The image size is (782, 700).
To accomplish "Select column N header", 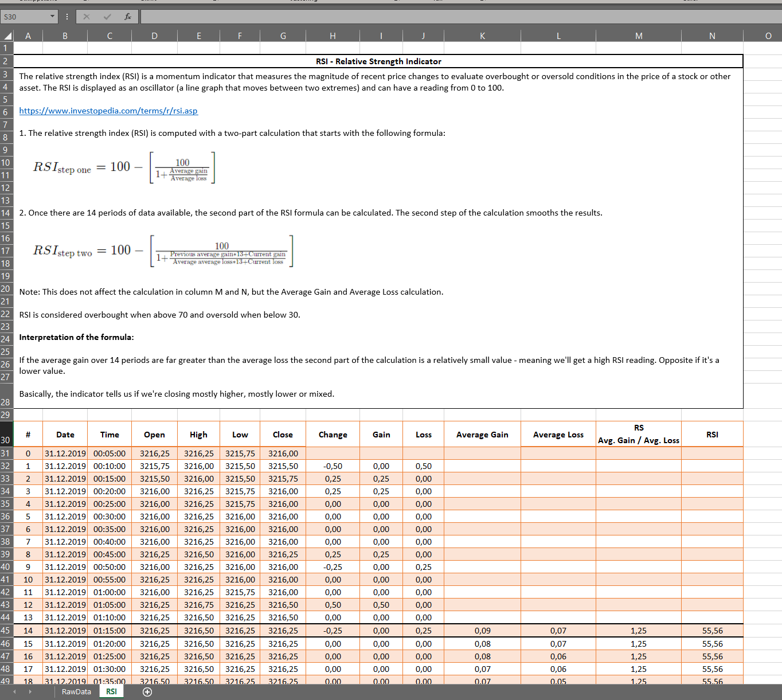I will (712, 36).
